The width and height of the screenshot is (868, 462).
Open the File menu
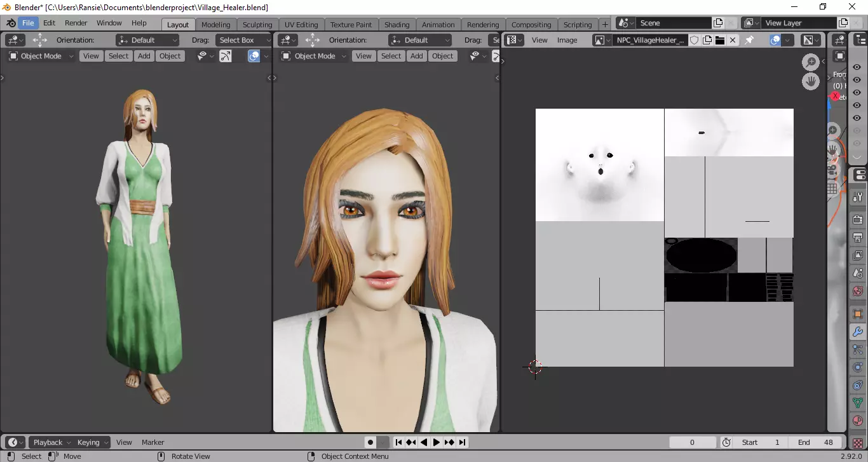[28, 23]
